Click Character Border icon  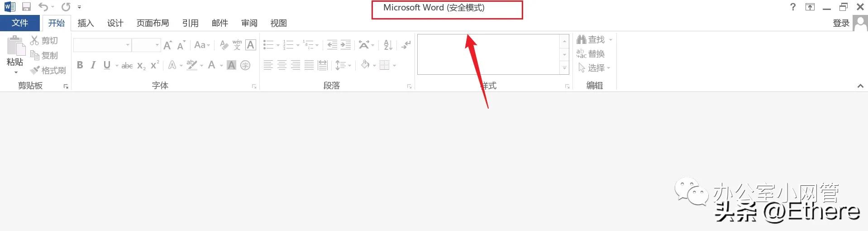point(251,45)
